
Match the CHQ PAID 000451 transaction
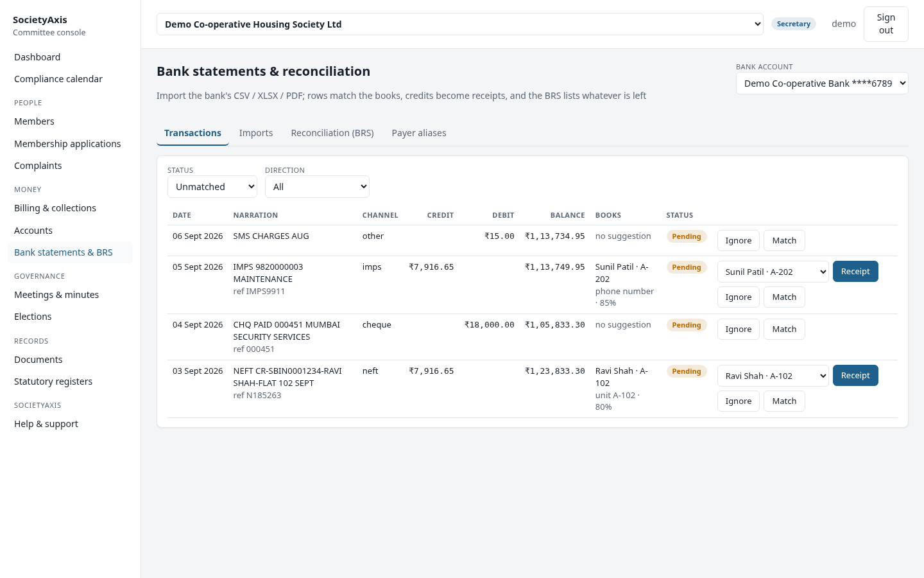click(x=784, y=329)
